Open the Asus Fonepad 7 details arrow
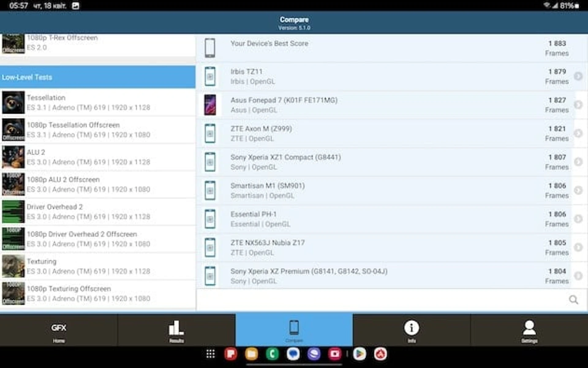588x368 pixels. pos(578,105)
